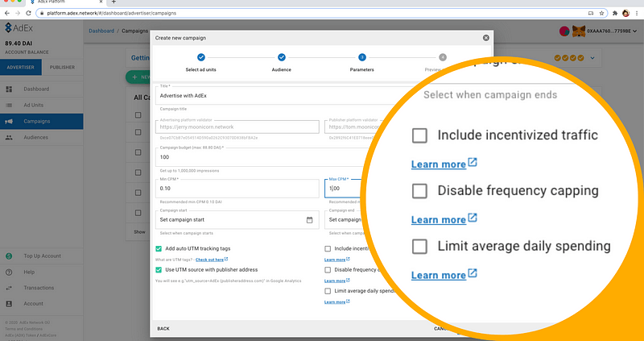Close the Create new campaign dialog
Image resolution: width=644 pixels, height=341 pixels.
click(x=486, y=38)
